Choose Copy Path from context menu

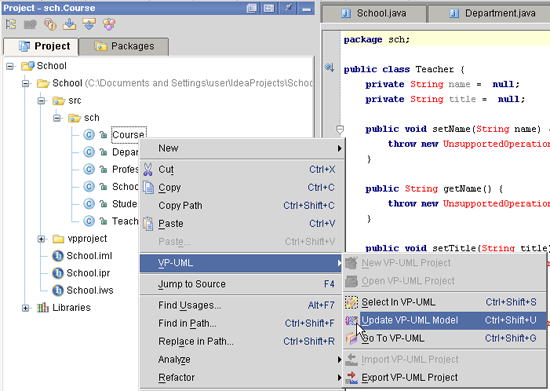(241, 205)
